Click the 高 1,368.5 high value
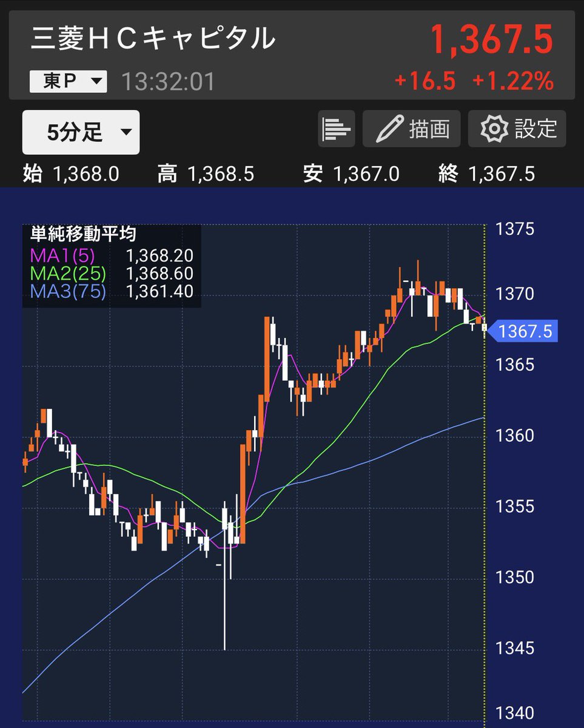Image resolution: width=584 pixels, height=728 pixels. point(206,175)
